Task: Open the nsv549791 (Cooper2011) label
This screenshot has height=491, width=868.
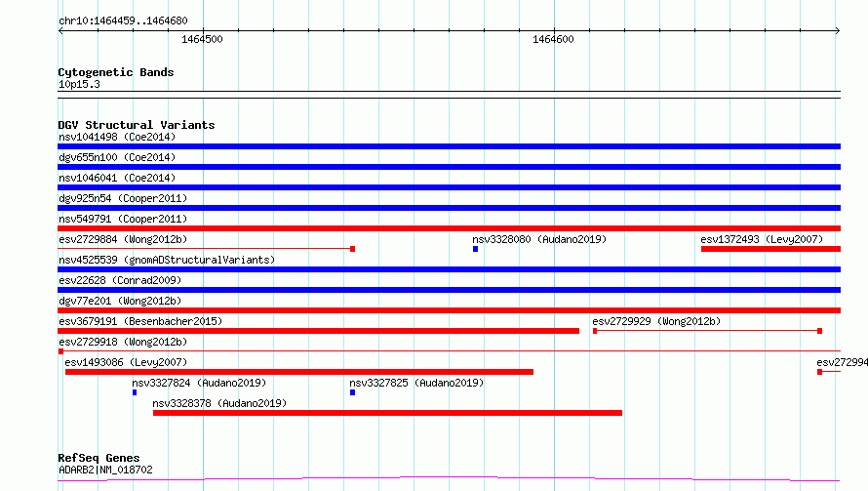Action: 123,219
